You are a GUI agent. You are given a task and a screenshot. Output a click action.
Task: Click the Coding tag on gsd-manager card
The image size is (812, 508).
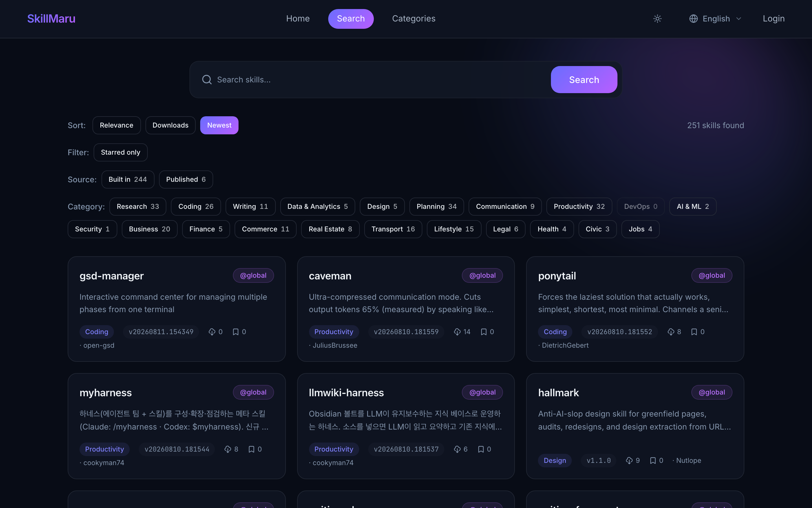(x=97, y=332)
